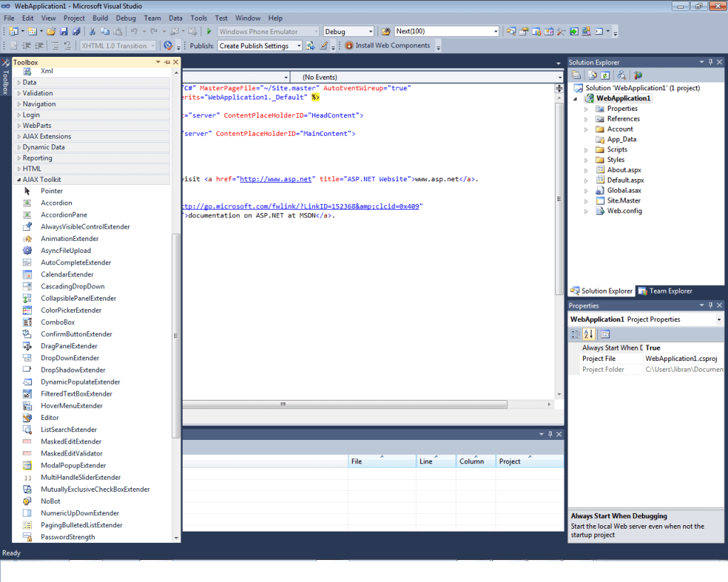The image size is (728, 582).
Task: Click the editor's horizontal scrollbar thumb
Action: (283, 404)
